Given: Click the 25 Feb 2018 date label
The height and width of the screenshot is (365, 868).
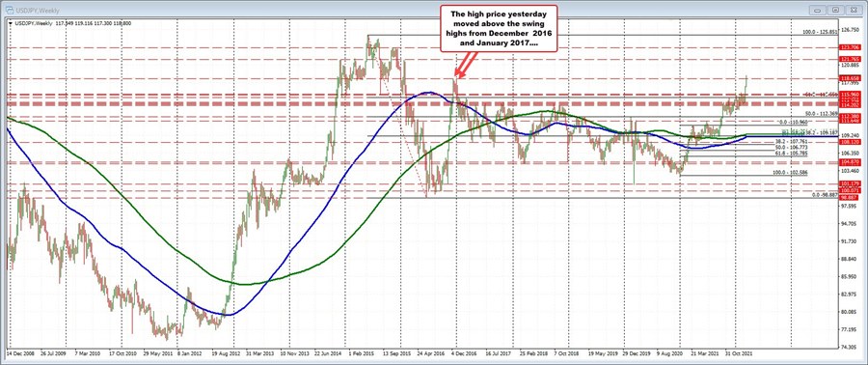Looking at the screenshot, I should coord(533,352).
